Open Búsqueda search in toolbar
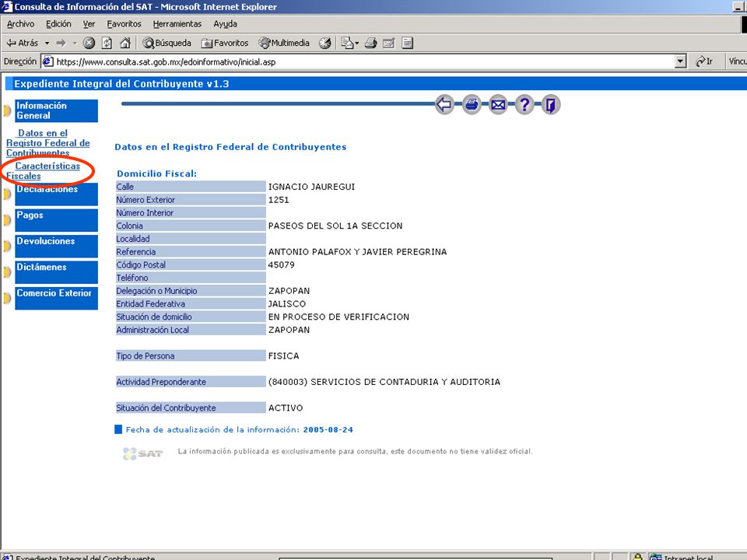The image size is (747, 560). (x=167, y=43)
